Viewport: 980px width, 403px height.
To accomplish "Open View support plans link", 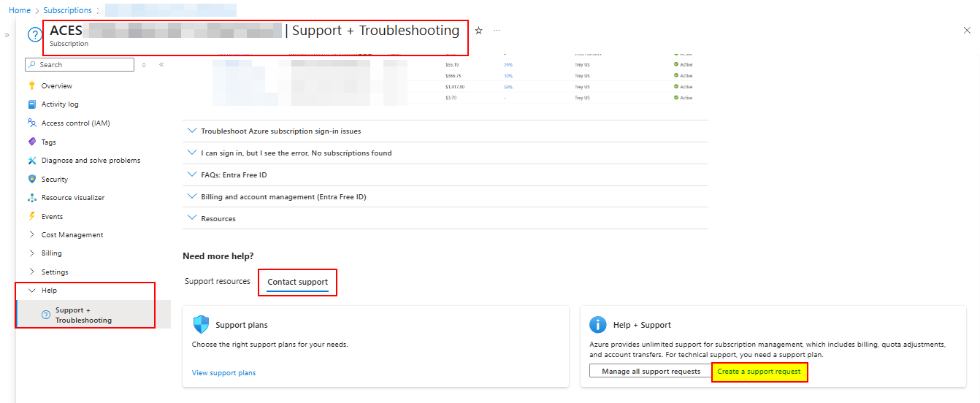I will (x=223, y=373).
